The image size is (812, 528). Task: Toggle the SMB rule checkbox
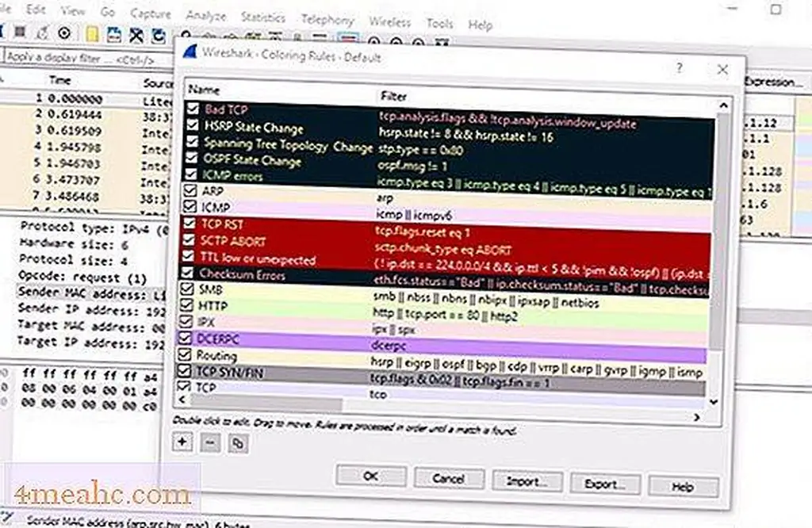187,289
